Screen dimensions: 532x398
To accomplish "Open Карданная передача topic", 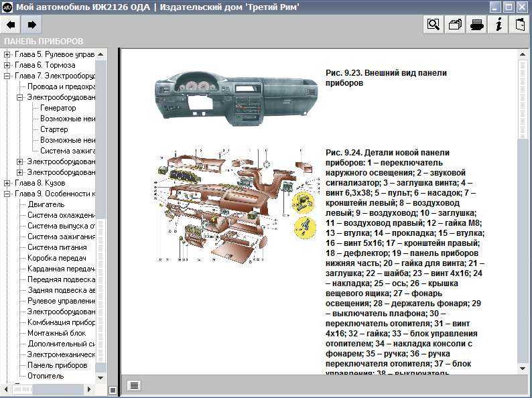I will coord(61,269).
